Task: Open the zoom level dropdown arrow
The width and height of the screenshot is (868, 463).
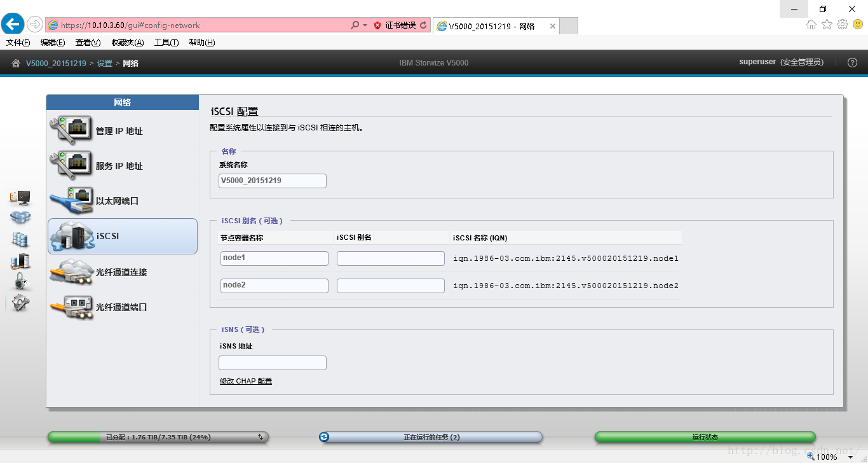Action: [850, 457]
